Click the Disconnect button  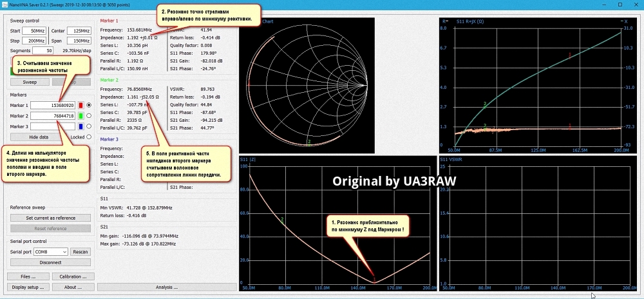coord(50,262)
